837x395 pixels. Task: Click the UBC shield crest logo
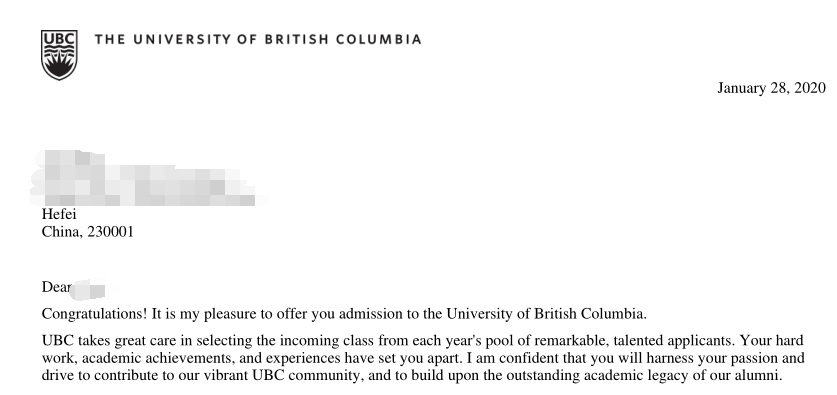(x=59, y=55)
